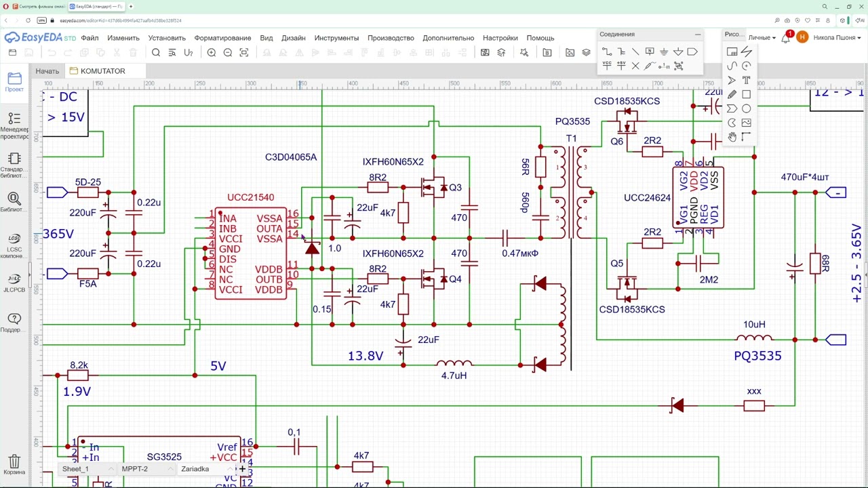Select the Arrow head drawing tool
This screenshot has height=488, width=868.
[x=732, y=80]
